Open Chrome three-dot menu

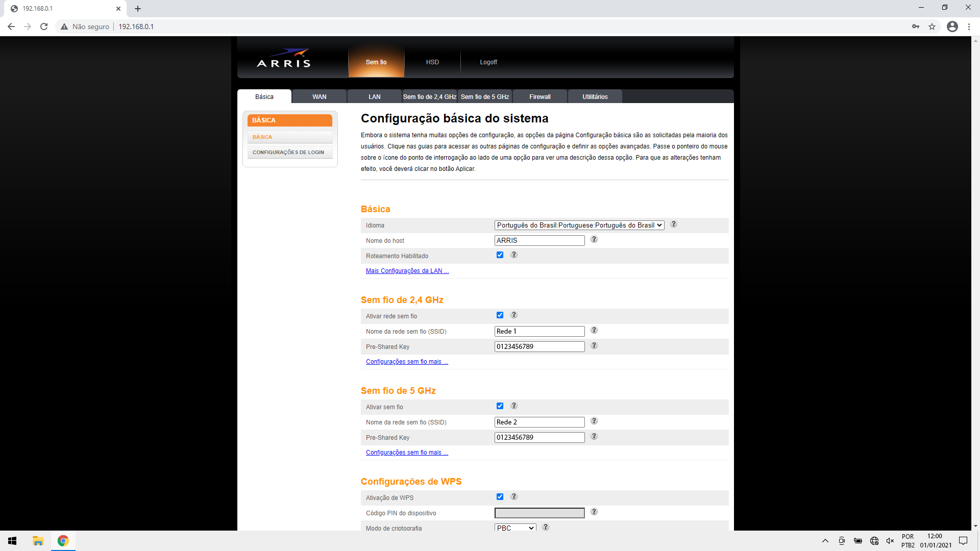969,27
